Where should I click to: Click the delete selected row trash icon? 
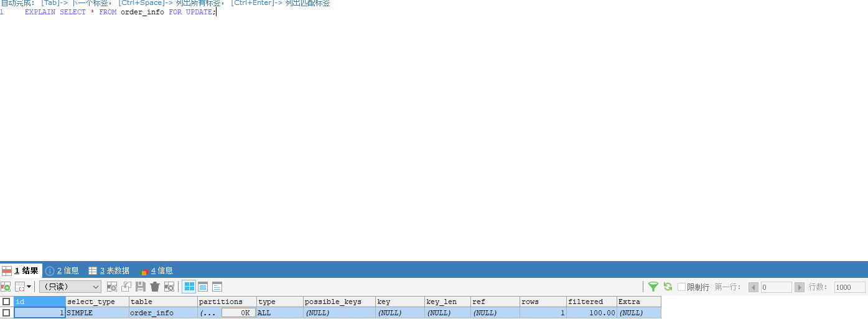(155, 287)
